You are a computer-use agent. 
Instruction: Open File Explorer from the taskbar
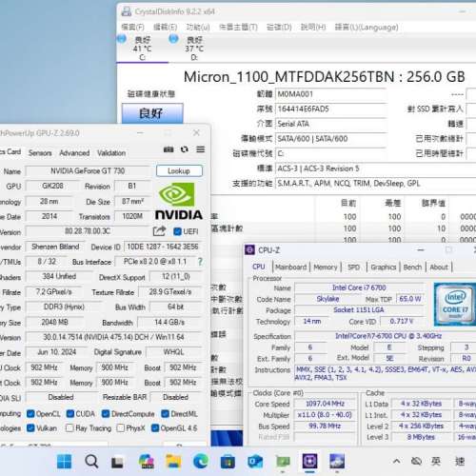pyautogui.click(x=173, y=462)
